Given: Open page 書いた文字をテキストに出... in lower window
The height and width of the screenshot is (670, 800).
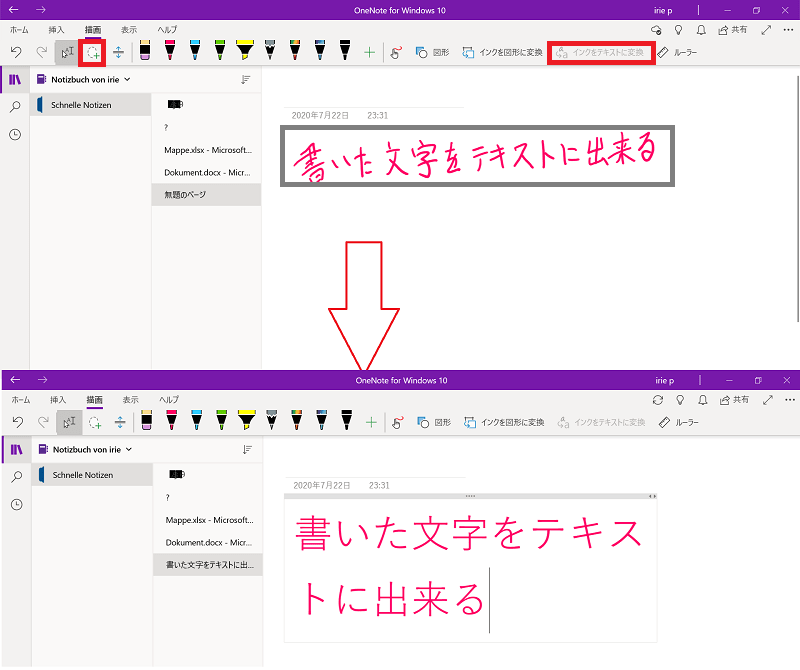Looking at the screenshot, I should (x=208, y=564).
